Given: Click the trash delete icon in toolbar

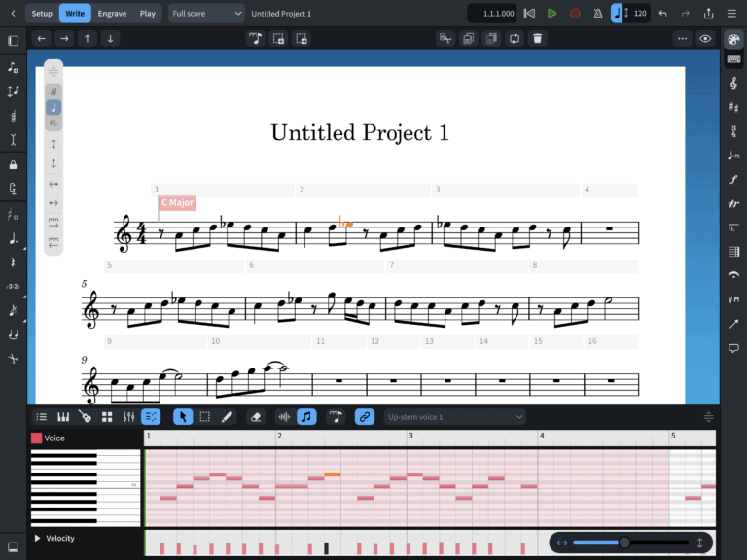Looking at the screenshot, I should point(538,39).
